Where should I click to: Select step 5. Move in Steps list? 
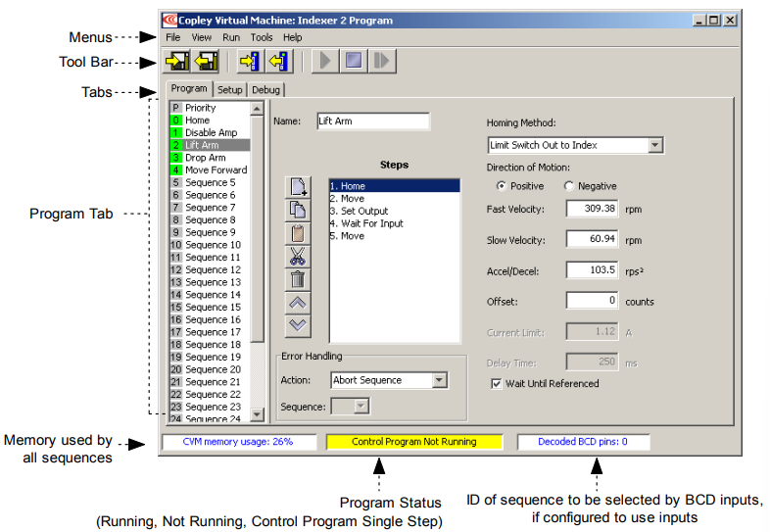(x=395, y=236)
